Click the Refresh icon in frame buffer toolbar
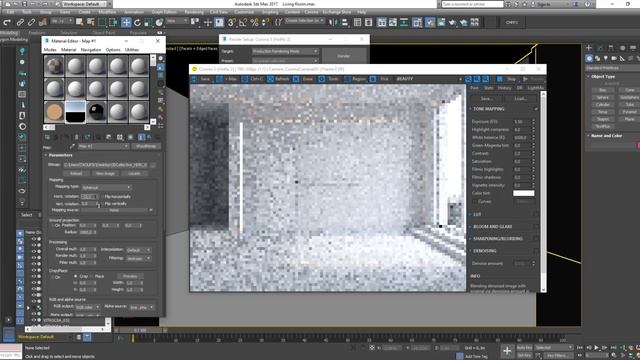Viewport: 640px width, 360px height. 270,79
